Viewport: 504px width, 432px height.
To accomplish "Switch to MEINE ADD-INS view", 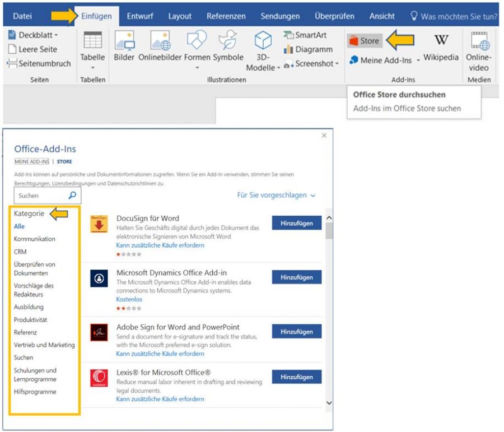I will pyautogui.click(x=32, y=161).
